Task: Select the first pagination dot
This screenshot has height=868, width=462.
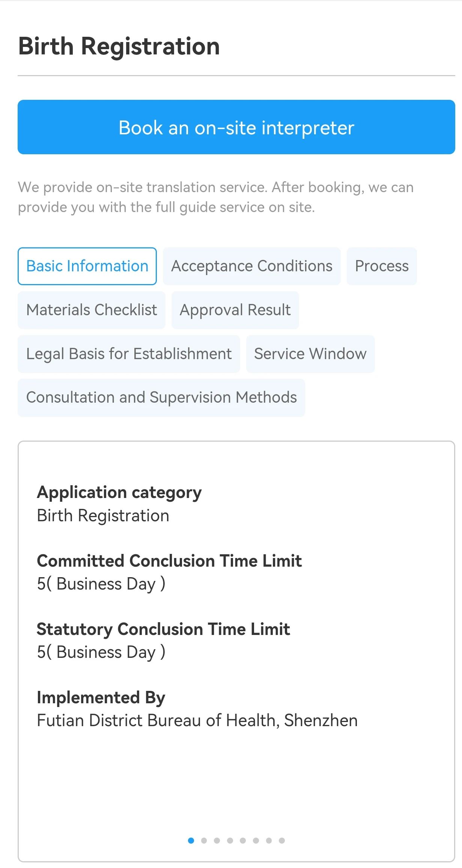Action: 191,841
